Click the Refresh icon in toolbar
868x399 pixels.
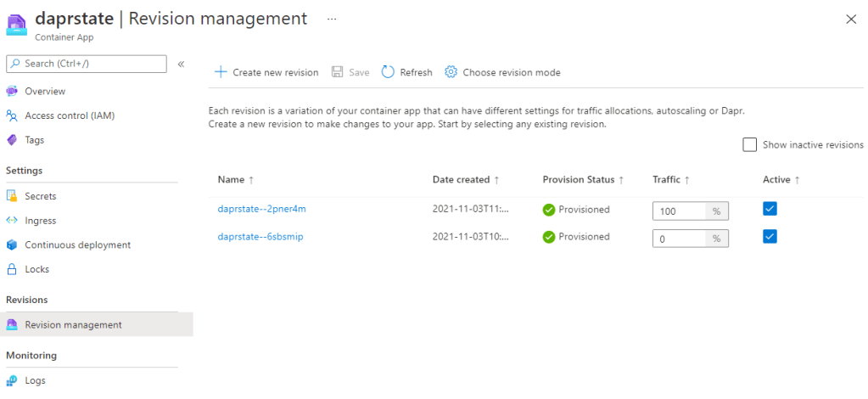[x=388, y=72]
